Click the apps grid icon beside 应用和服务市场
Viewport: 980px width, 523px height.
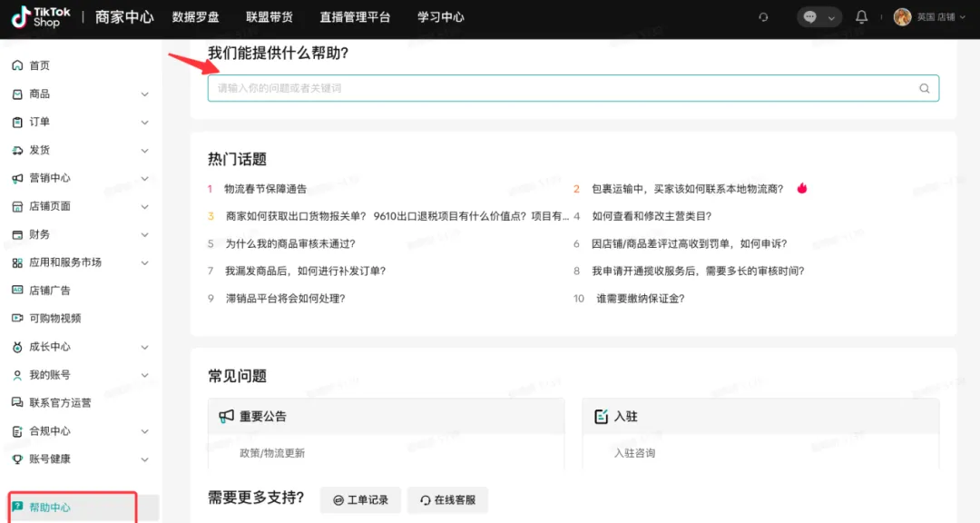pyautogui.click(x=17, y=262)
